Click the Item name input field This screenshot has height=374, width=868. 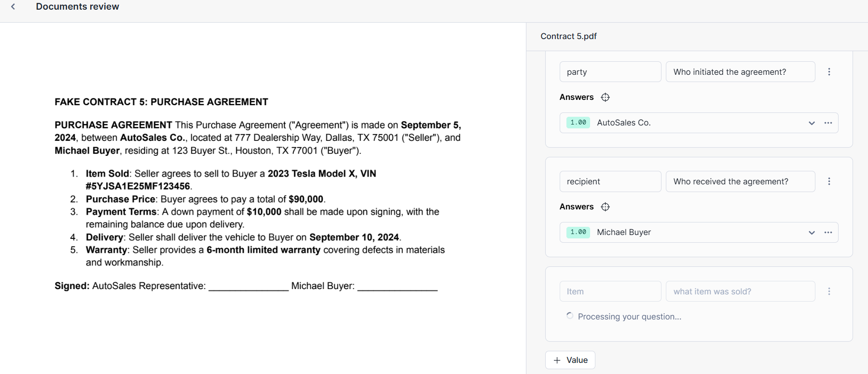(x=610, y=291)
